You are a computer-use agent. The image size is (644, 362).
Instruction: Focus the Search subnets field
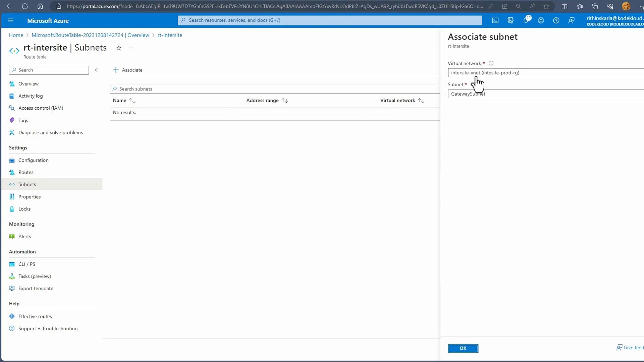(275, 89)
